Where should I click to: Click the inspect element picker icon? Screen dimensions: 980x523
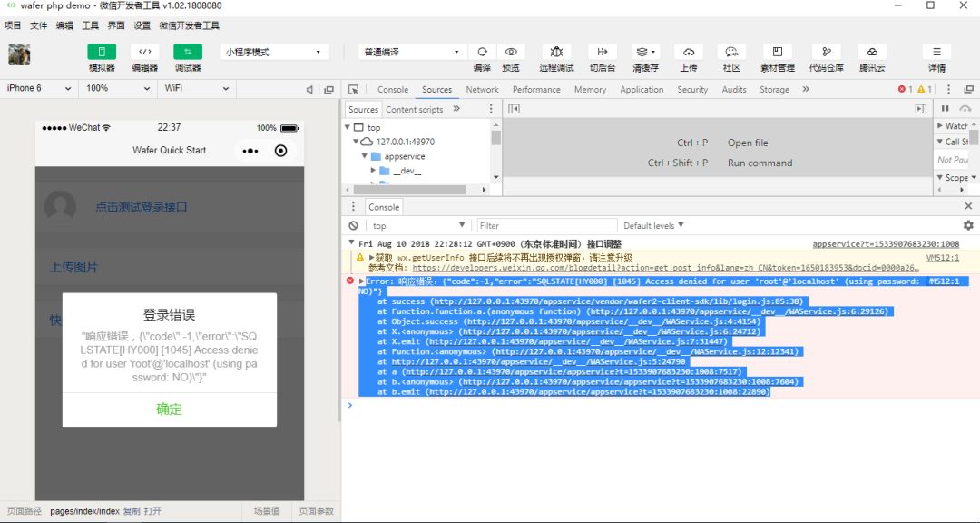354,90
